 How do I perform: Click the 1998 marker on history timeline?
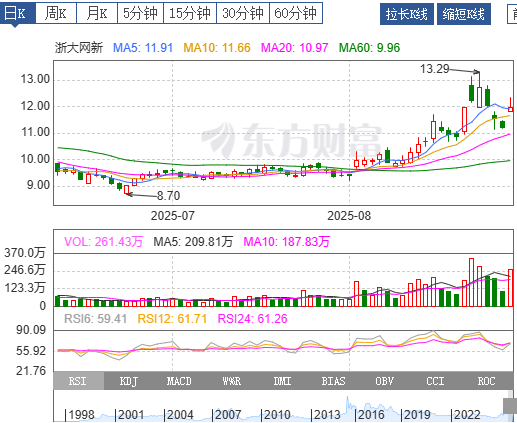[81, 415]
